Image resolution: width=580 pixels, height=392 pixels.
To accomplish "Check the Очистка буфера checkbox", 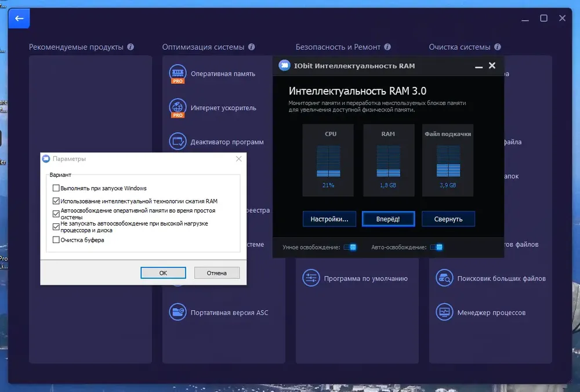I will pos(56,239).
